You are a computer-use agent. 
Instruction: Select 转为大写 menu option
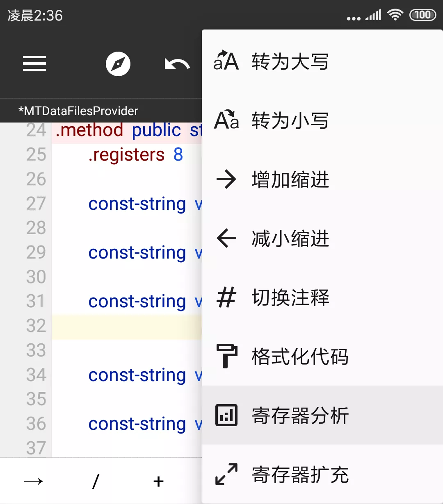pyautogui.click(x=290, y=62)
